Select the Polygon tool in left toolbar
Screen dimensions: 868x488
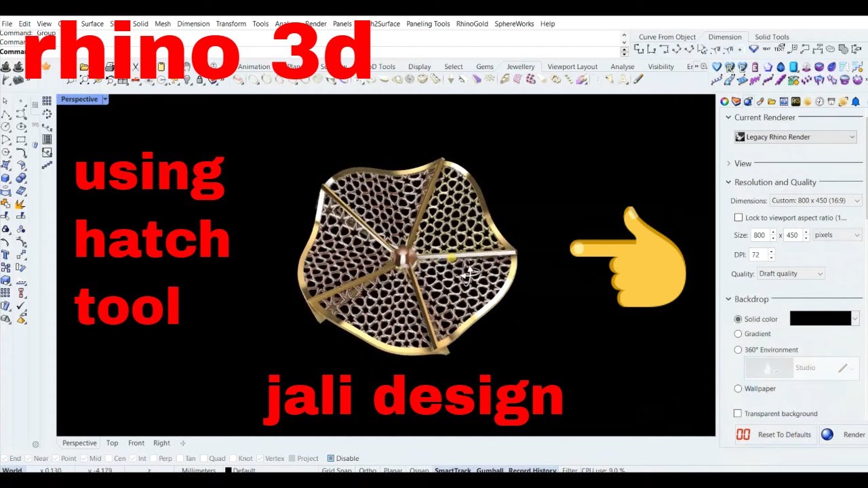tap(6, 152)
